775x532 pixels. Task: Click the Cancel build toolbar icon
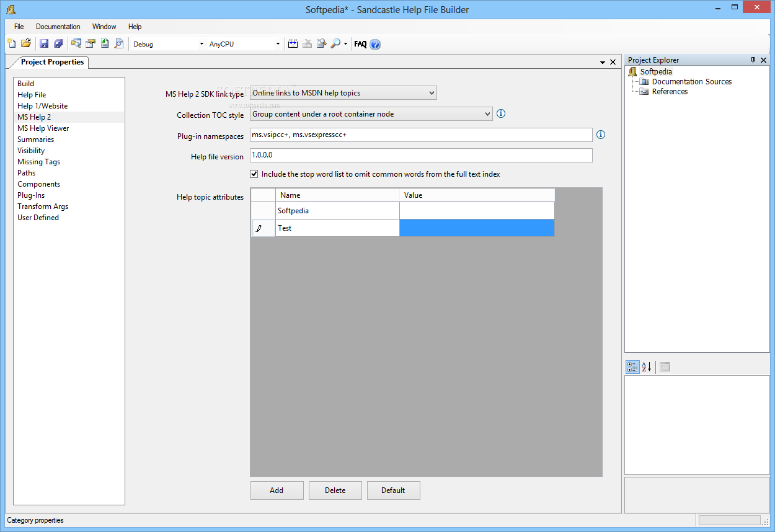tap(308, 43)
